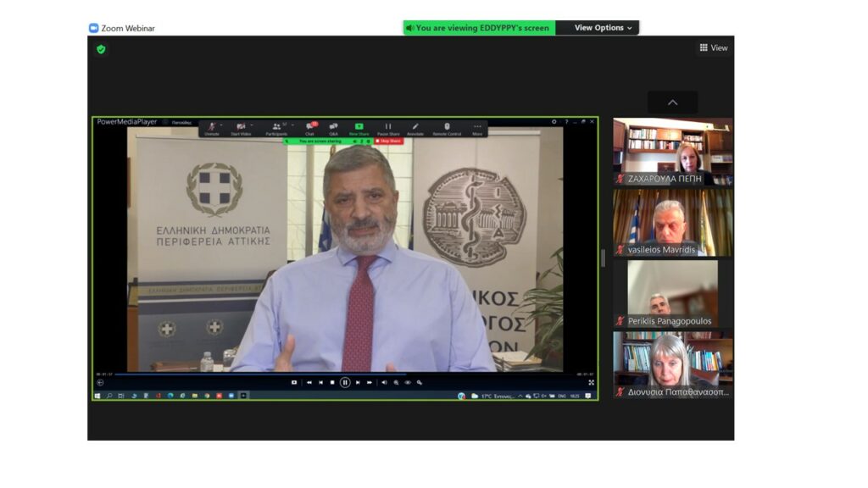868x488 pixels.
Task: Open the Participants panel
Action: [276, 127]
